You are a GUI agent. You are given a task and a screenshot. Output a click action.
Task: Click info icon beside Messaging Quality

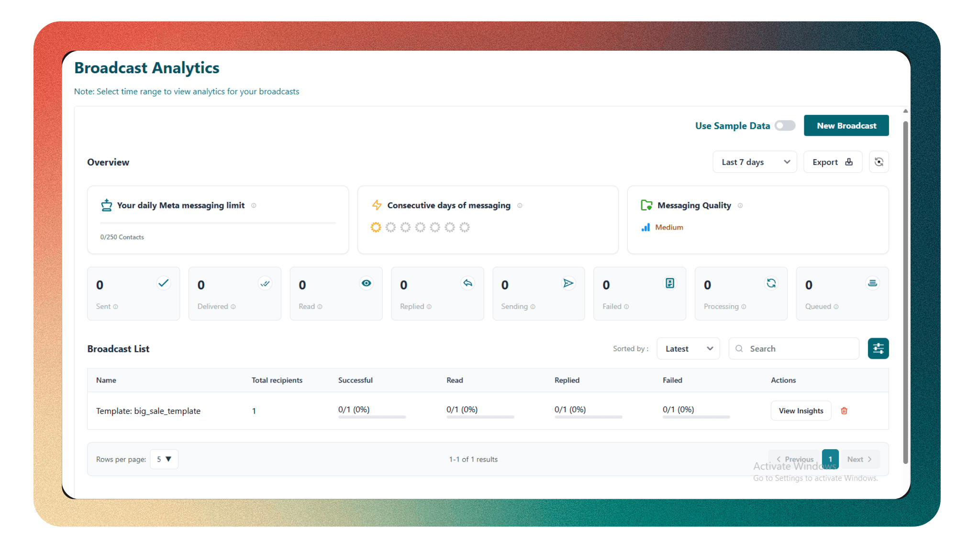740,206
